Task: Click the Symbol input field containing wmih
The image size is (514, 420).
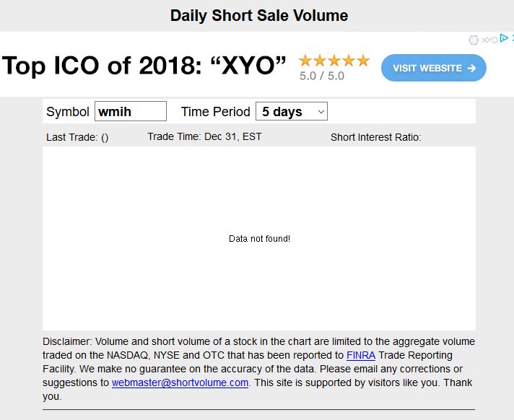Action: click(x=131, y=112)
